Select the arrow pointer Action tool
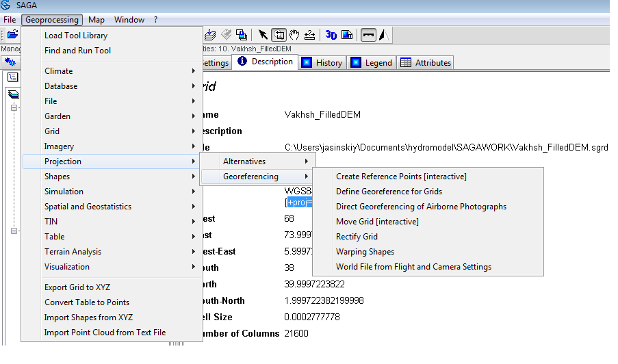Viewport: 618px width, 364px height. 263,35
